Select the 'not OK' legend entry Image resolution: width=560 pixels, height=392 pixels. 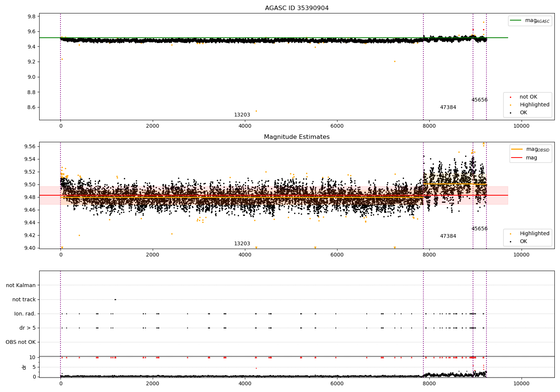point(528,97)
